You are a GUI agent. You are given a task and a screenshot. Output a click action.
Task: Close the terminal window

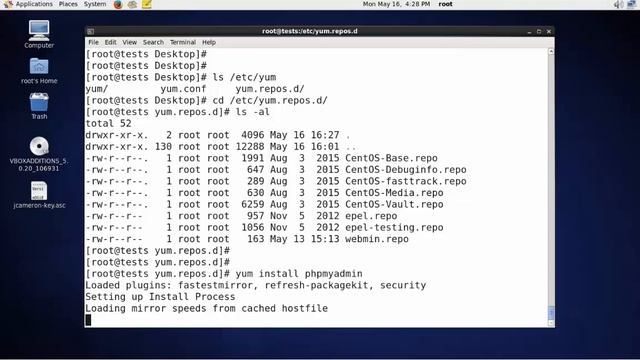(549, 31)
